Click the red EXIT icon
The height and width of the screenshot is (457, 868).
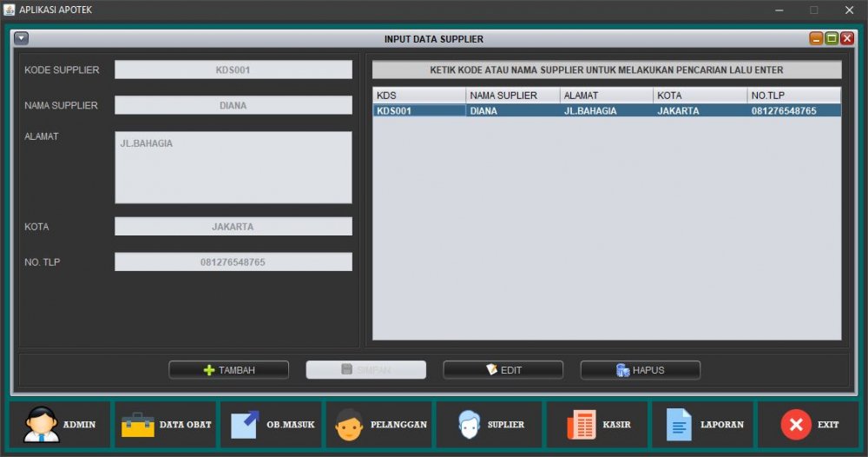tap(795, 424)
